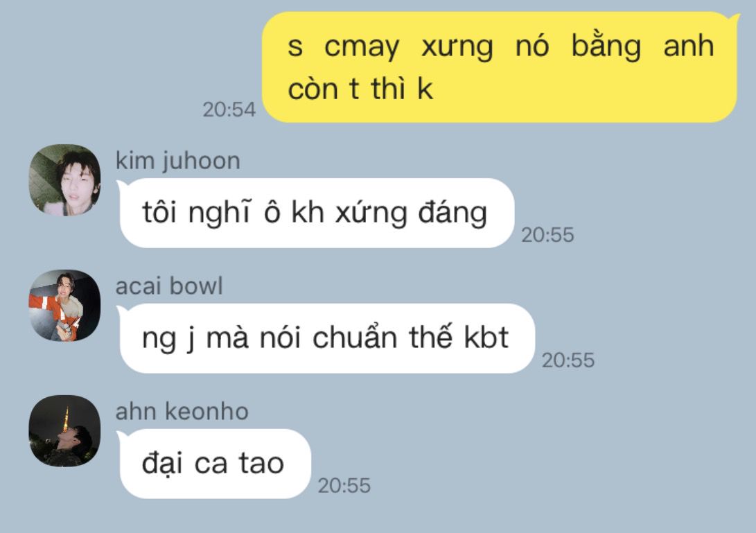The width and height of the screenshot is (756, 533).
Task: Click the 20:55 timestamp after kim juhoon's message
Action: (547, 235)
